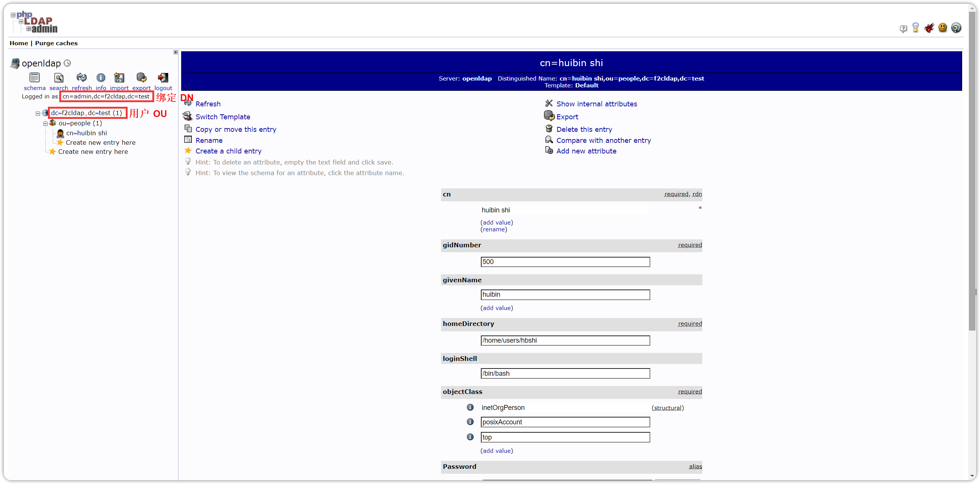Click Switch Template link

(223, 117)
